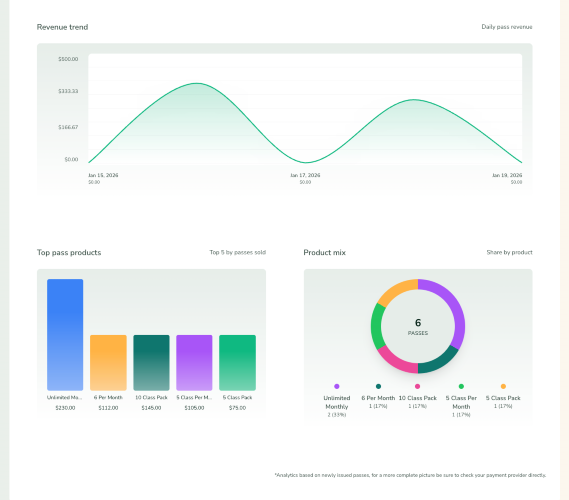Viewport: 569px width, 500px height.
Task: Click the '2 (33%)' legend share
Action: (x=337, y=415)
